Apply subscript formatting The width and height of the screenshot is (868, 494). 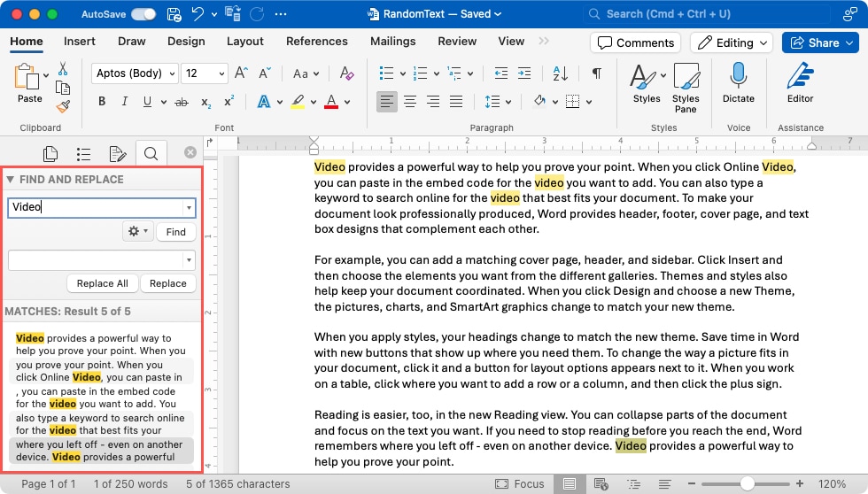[205, 103]
